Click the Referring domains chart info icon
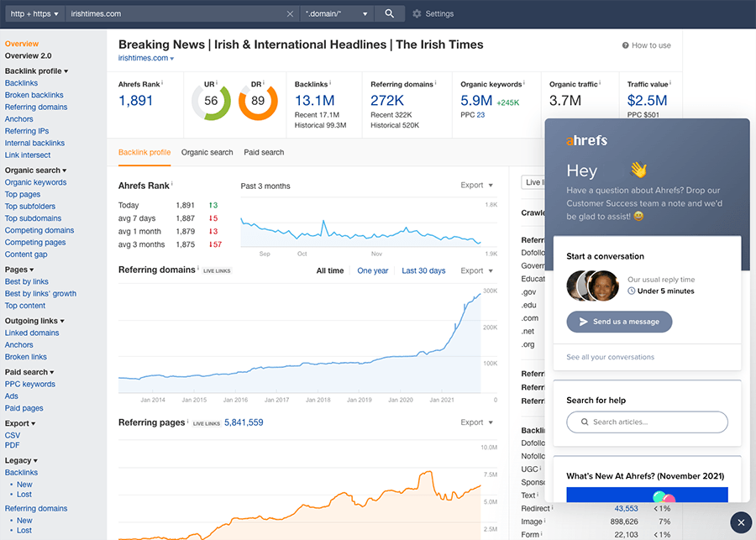The image size is (756, 540). point(198,268)
